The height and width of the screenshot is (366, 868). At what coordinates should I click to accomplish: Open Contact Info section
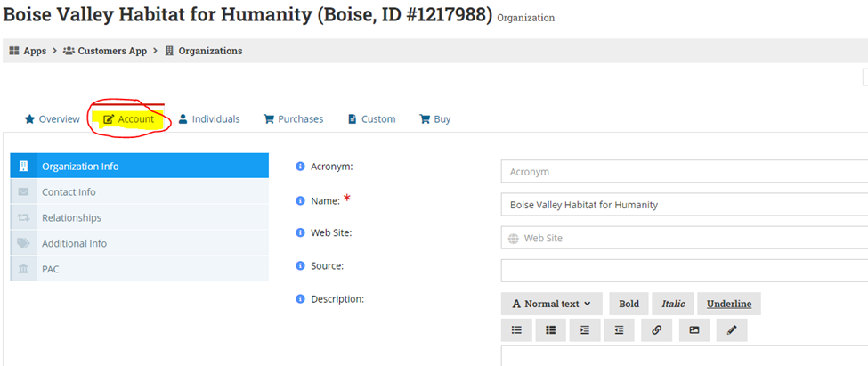[x=140, y=191]
